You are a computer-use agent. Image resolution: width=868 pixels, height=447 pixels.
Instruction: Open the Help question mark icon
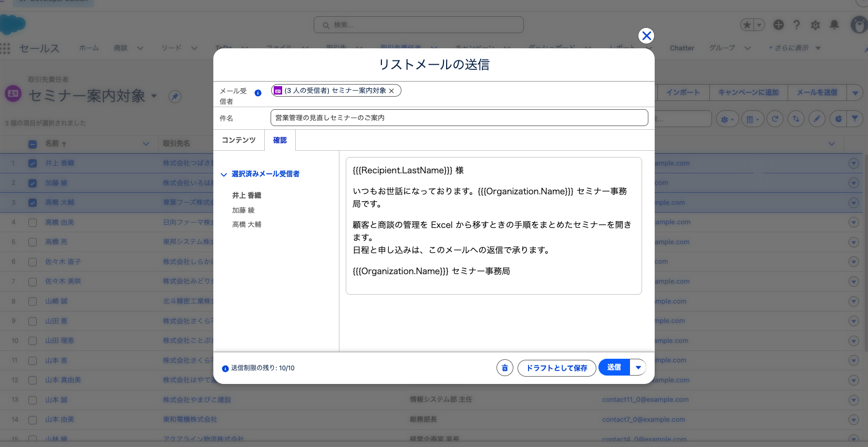(x=797, y=25)
